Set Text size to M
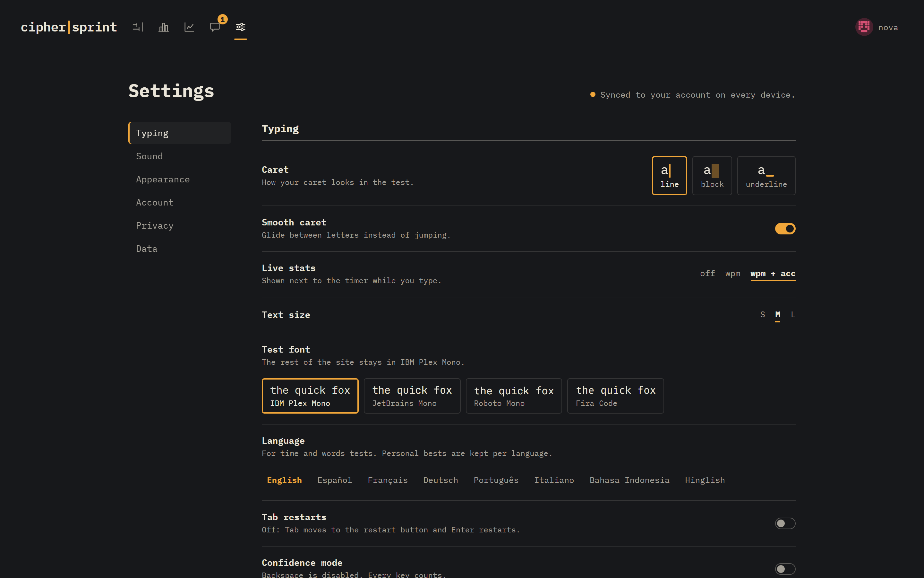924x578 pixels. [778, 315]
